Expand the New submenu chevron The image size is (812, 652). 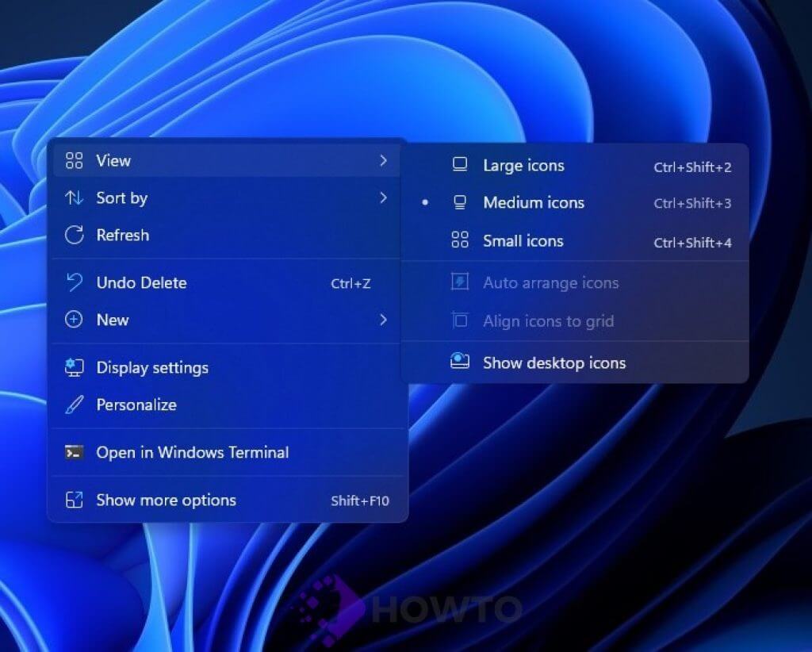(x=383, y=320)
